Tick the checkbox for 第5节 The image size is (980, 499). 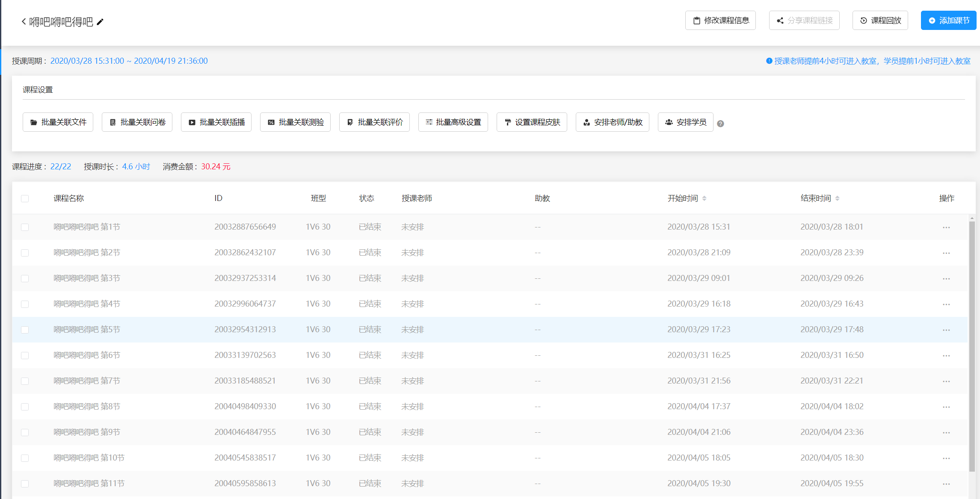point(25,330)
